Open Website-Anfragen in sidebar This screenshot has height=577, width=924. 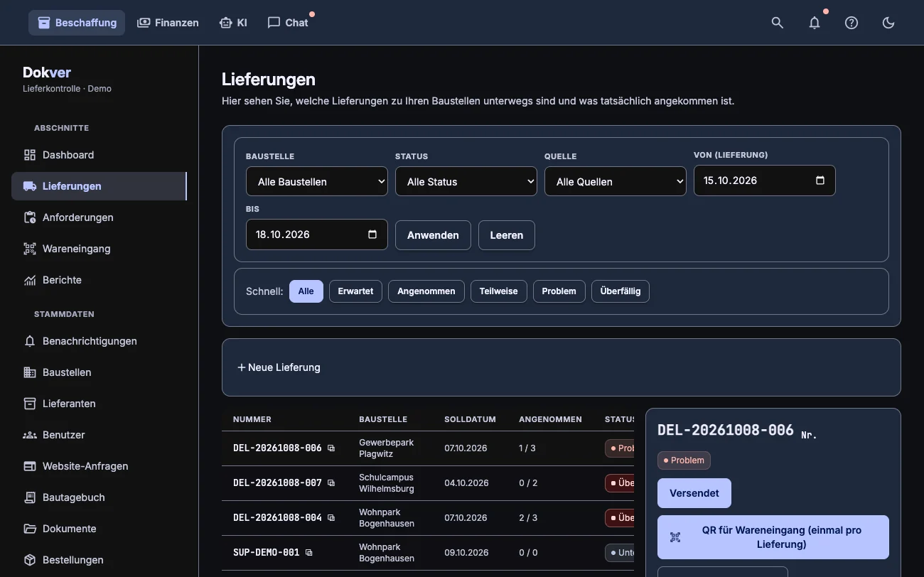pos(99,466)
